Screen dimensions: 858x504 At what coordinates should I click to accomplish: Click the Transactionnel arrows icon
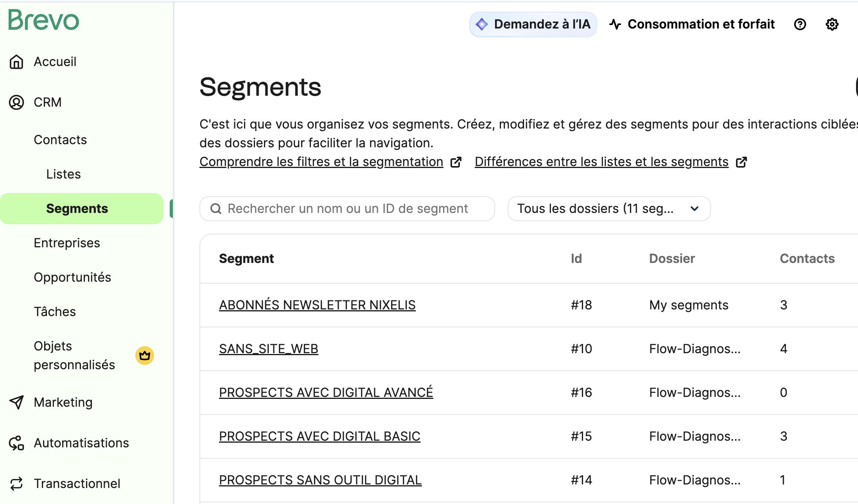click(16, 484)
